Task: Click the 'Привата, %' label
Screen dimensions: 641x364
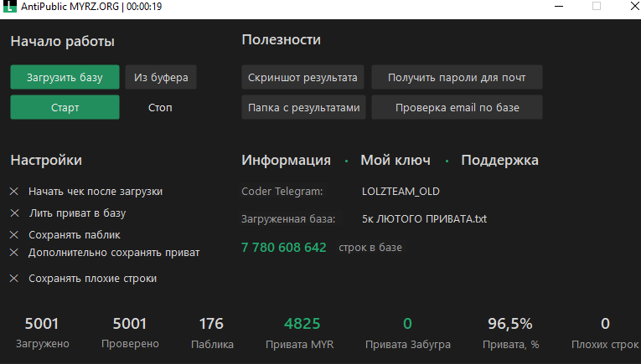Action: pos(511,345)
